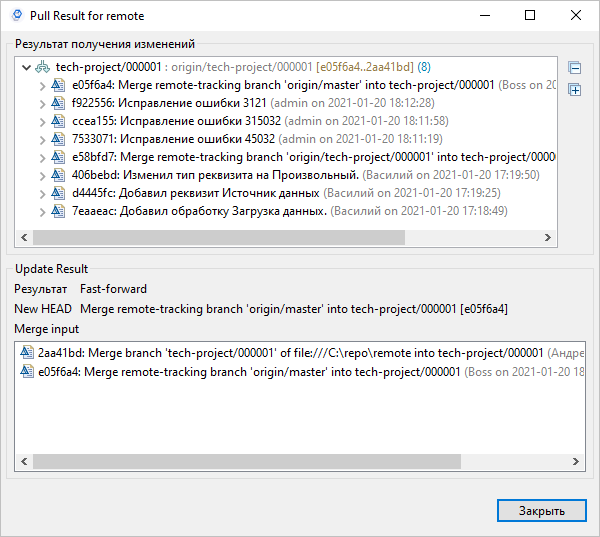Expand commit 7eaaeac Добавил обработку
This screenshot has width=600, height=537.
[42, 211]
